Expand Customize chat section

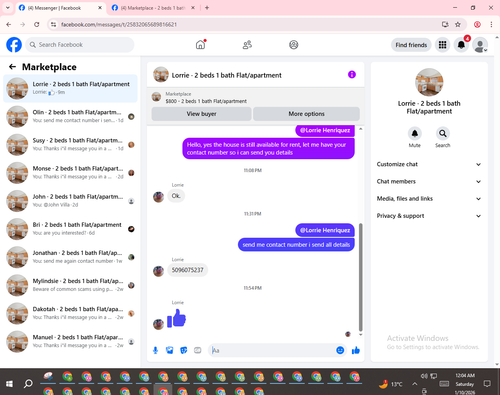coord(429,164)
